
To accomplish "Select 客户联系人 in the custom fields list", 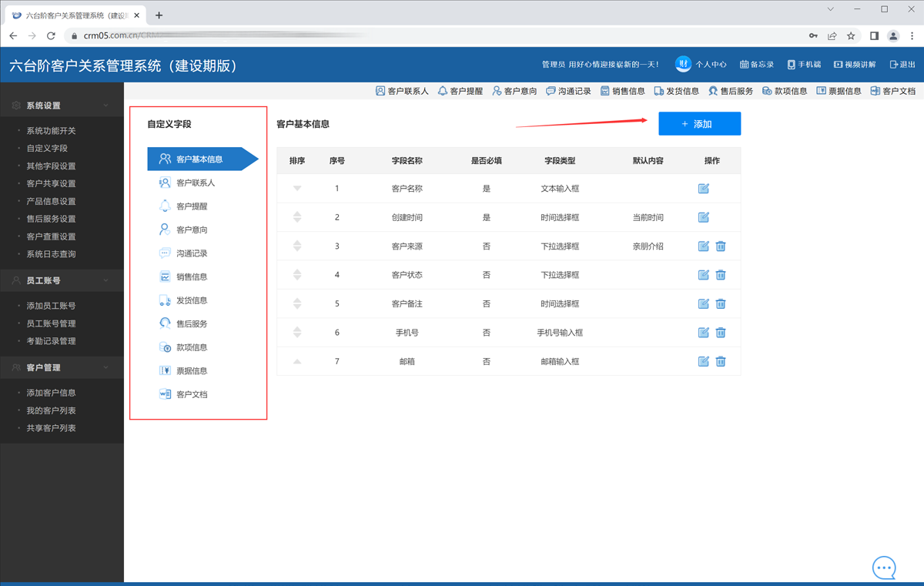I will tap(187, 183).
